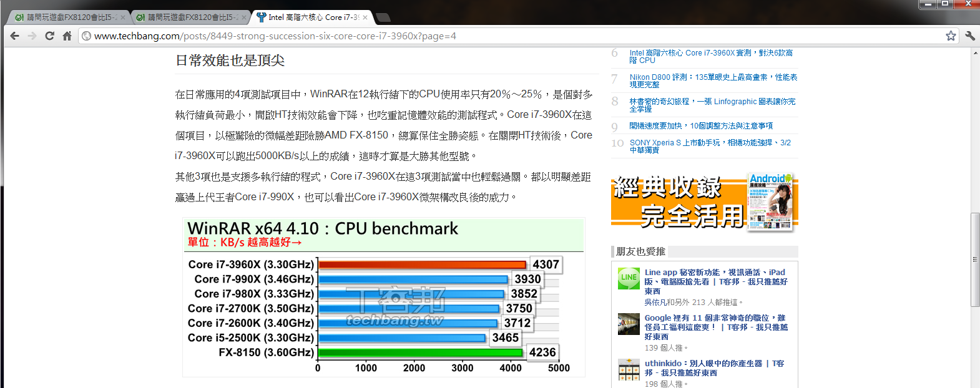
Task: Select the Intel 高階六核心 Core i7 tab
Action: tap(309, 17)
